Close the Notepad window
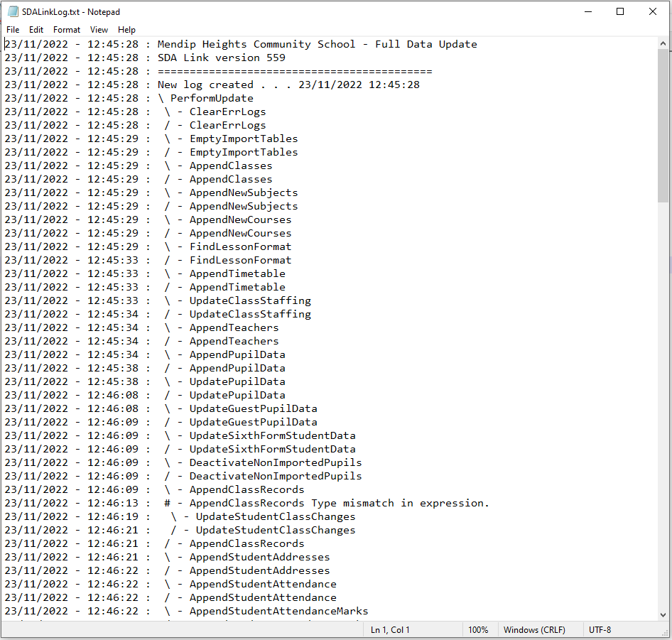Image resolution: width=672 pixels, height=640 pixels. 652,11
